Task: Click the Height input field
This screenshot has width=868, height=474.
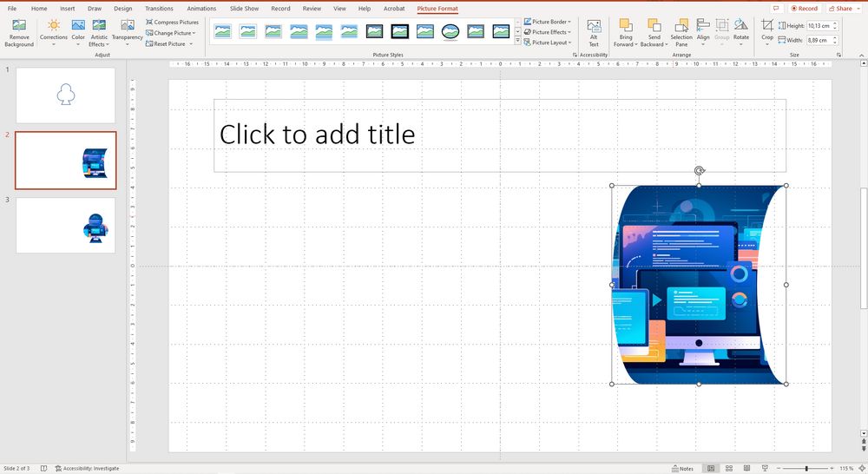Action: coord(819,25)
